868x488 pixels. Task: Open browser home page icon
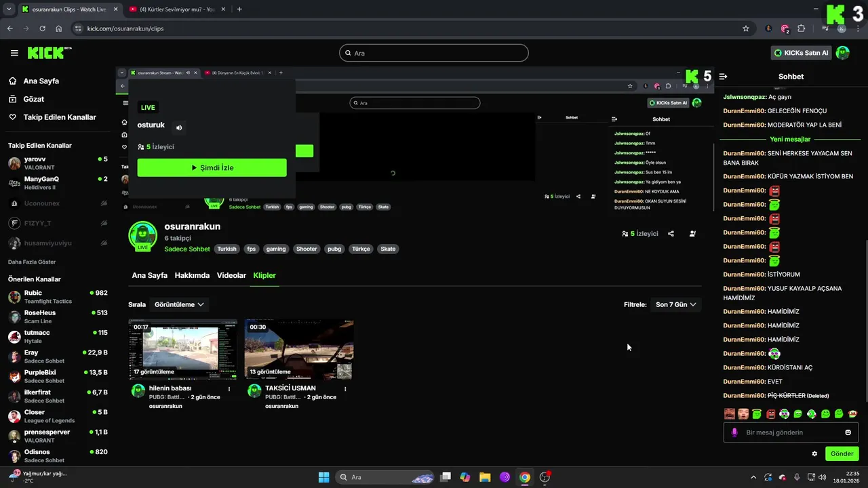59,28
